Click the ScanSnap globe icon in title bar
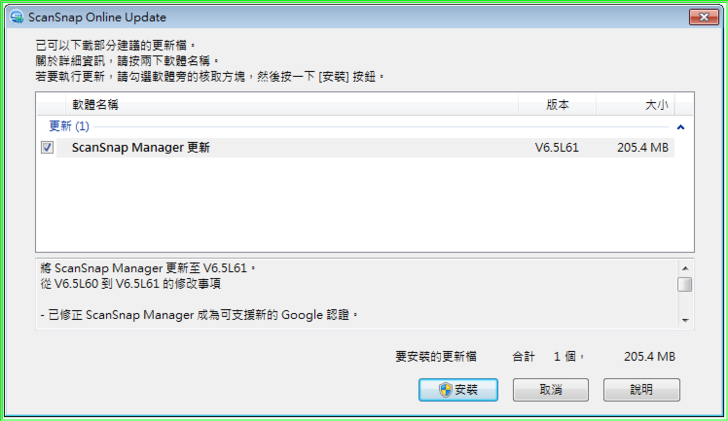 click(17, 17)
